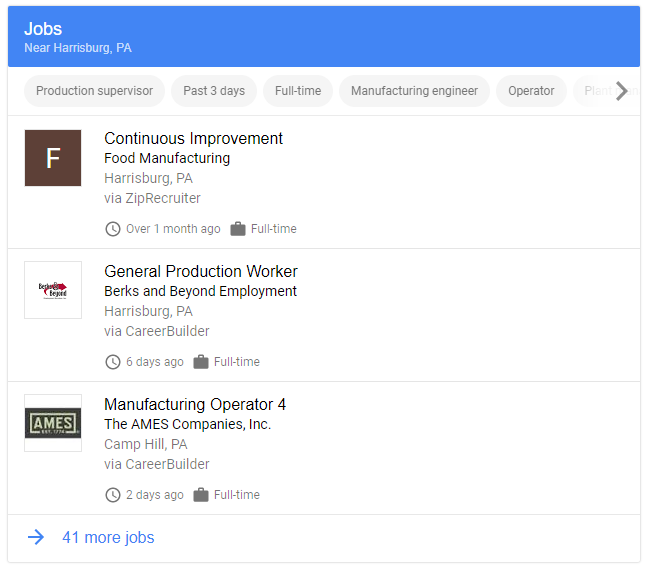The image size is (647, 569).
Task: Click the Camp Hill, PA location text
Action: coord(146,444)
